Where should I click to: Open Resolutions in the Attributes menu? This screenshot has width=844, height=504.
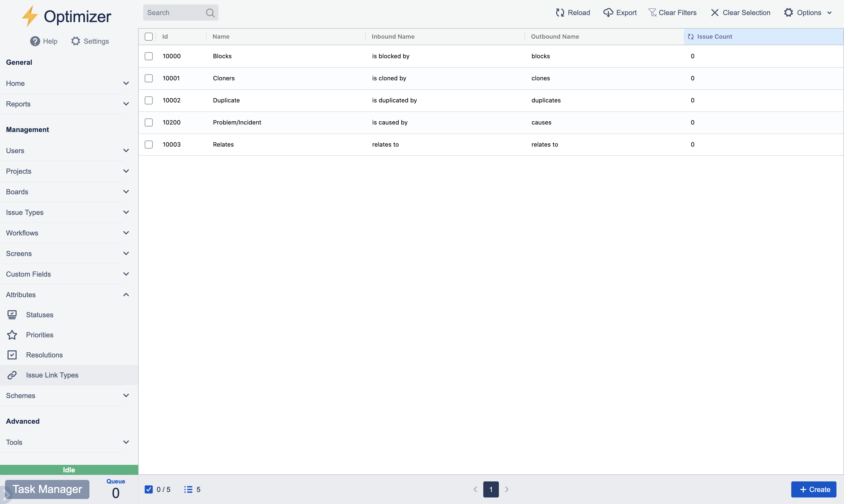point(44,355)
